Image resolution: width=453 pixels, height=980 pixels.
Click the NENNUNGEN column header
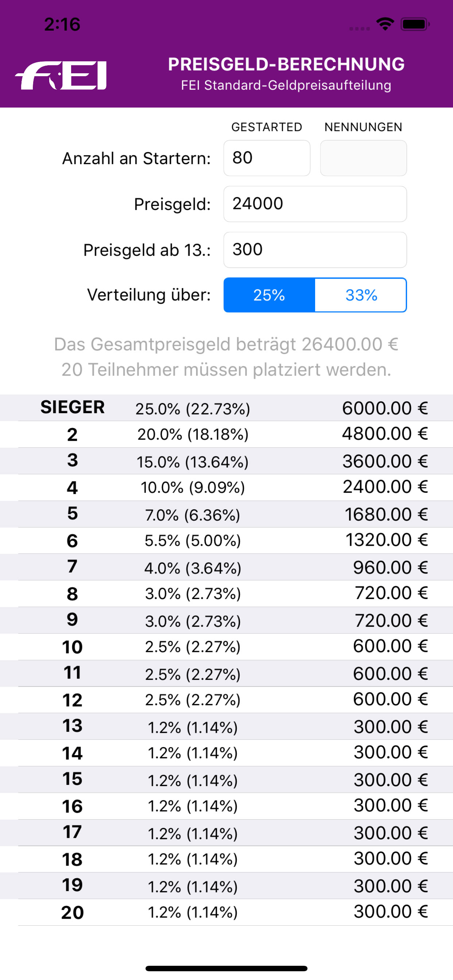pyautogui.click(x=363, y=127)
